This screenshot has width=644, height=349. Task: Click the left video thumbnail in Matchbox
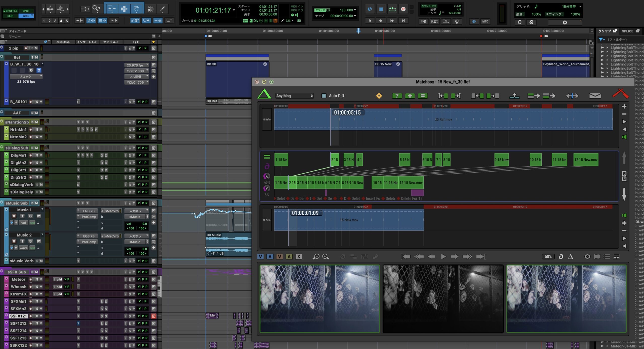(x=320, y=299)
